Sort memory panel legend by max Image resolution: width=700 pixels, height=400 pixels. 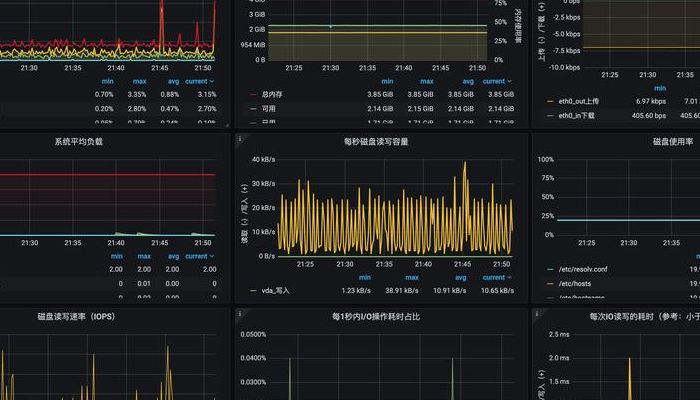[426, 81]
